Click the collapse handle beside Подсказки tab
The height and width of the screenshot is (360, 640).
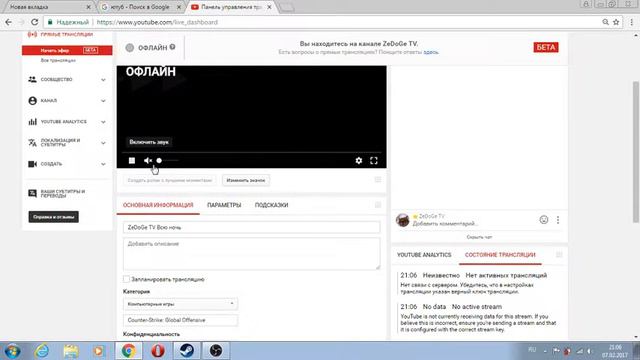pyautogui.click(x=378, y=205)
